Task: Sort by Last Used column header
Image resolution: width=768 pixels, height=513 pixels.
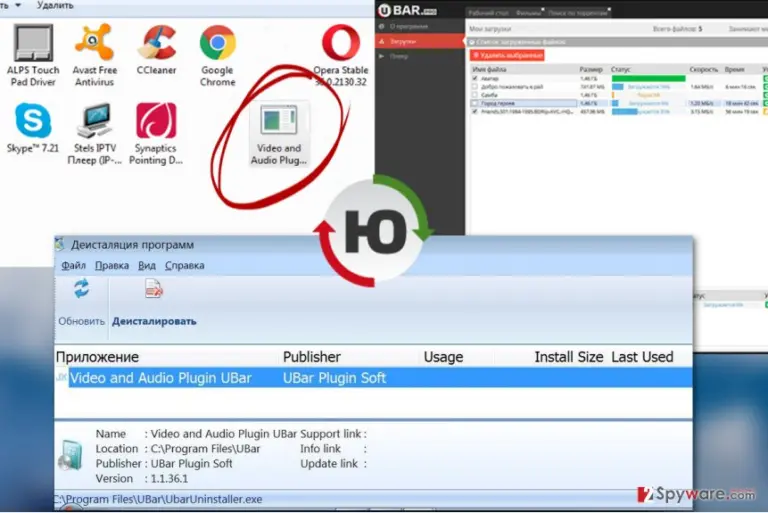Action: pyautogui.click(x=642, y=357)
